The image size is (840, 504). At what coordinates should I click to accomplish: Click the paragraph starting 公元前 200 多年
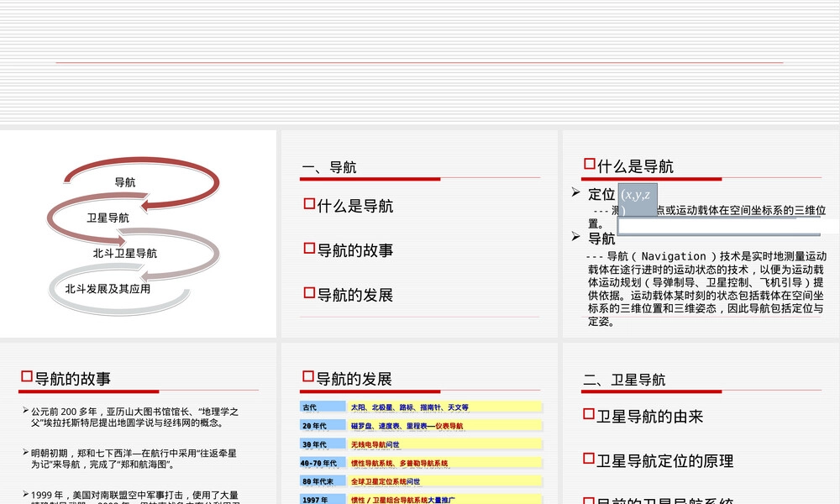tap(131, 417)
